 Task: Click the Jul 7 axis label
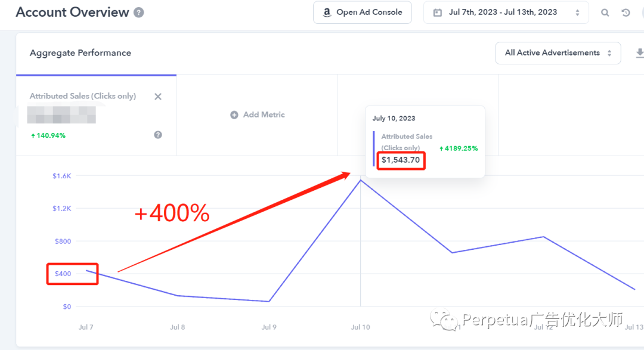(86, 327)
